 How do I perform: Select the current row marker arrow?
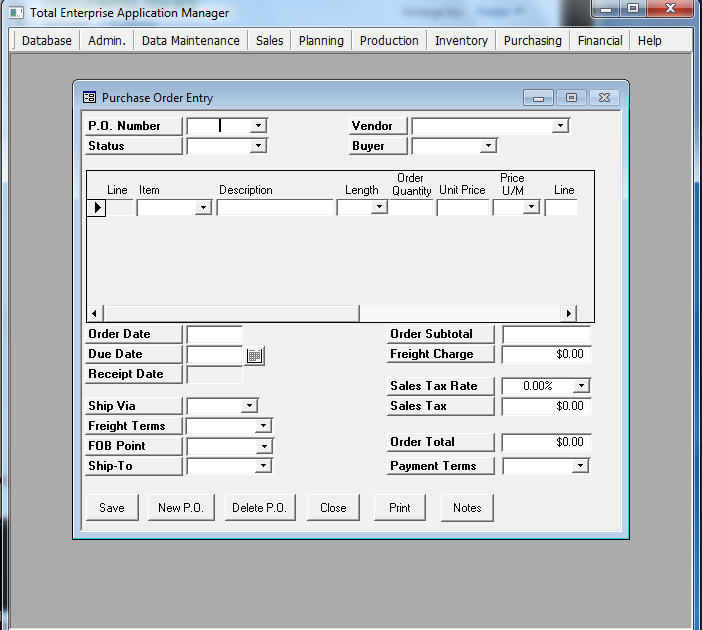coord(96,208)
